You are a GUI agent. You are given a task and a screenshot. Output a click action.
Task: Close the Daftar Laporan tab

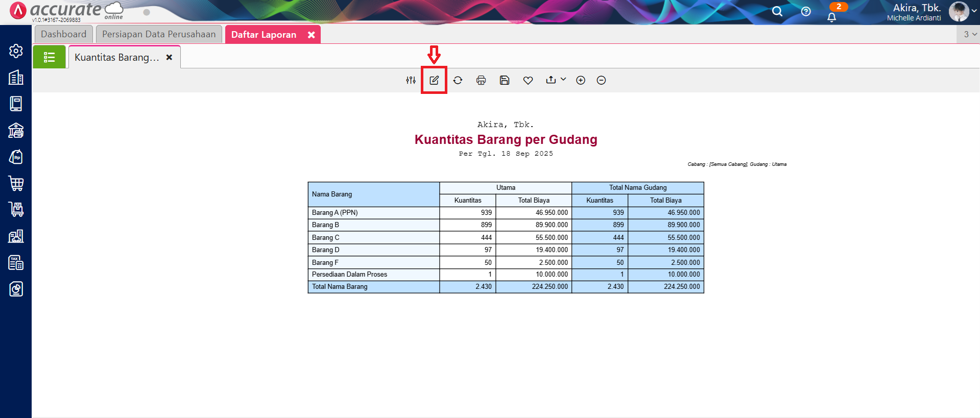point(311,35)
